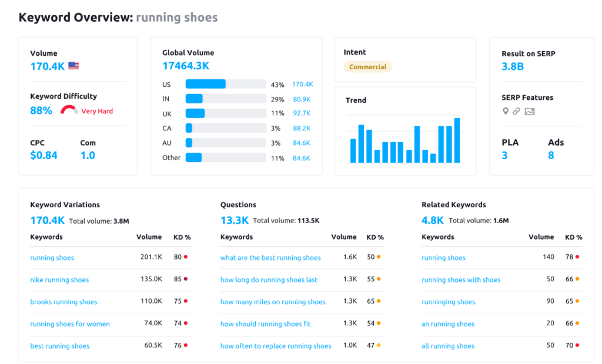Viewport: 602px width, 364px height.
Task: Click the total volume 3.8M text
Action: coord(99,221)
